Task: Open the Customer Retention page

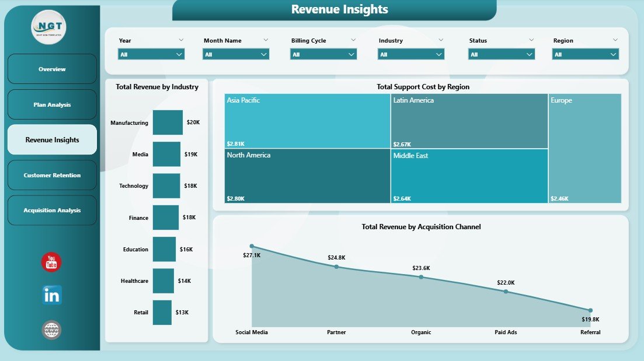Action: (51, 175)
